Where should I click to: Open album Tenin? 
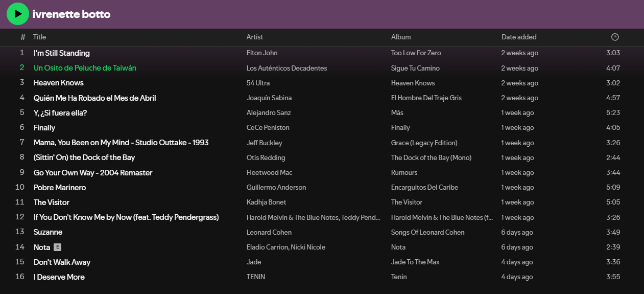[x=399, y=277]
